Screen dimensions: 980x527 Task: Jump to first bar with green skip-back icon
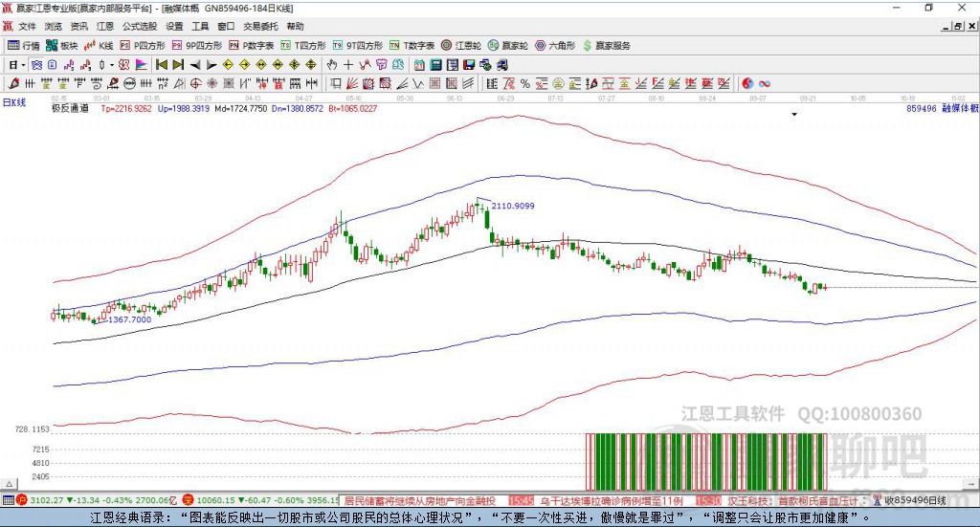(x=161, y=65)
